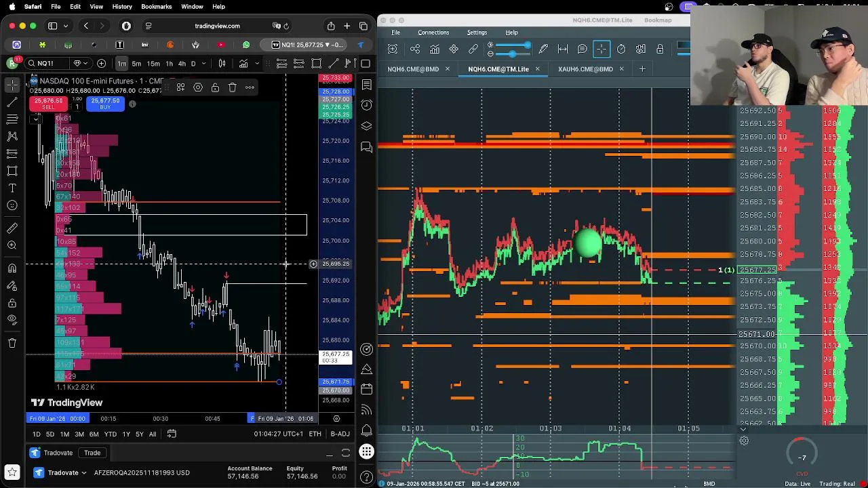Image resolution: width=868 pixels, height=488 pixels.
Task: Open the object tree layers icon
Action: click(367, 126)
